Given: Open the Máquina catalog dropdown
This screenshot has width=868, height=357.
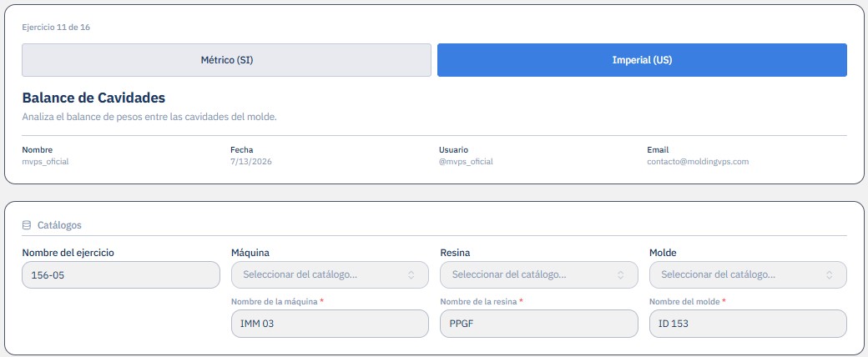Looking at the screenshot, I should (330, 274).
